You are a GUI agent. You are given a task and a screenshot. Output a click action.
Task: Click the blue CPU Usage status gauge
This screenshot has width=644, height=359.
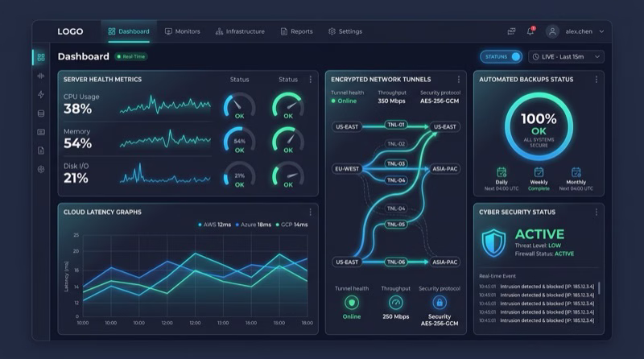click(x=239, y=106)
